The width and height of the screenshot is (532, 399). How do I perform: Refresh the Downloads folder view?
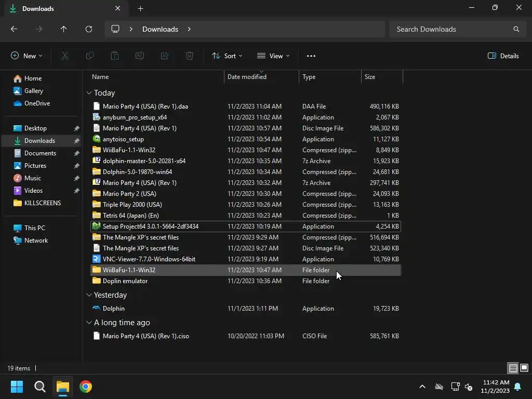pyautogui.click(x=89, y=29)
